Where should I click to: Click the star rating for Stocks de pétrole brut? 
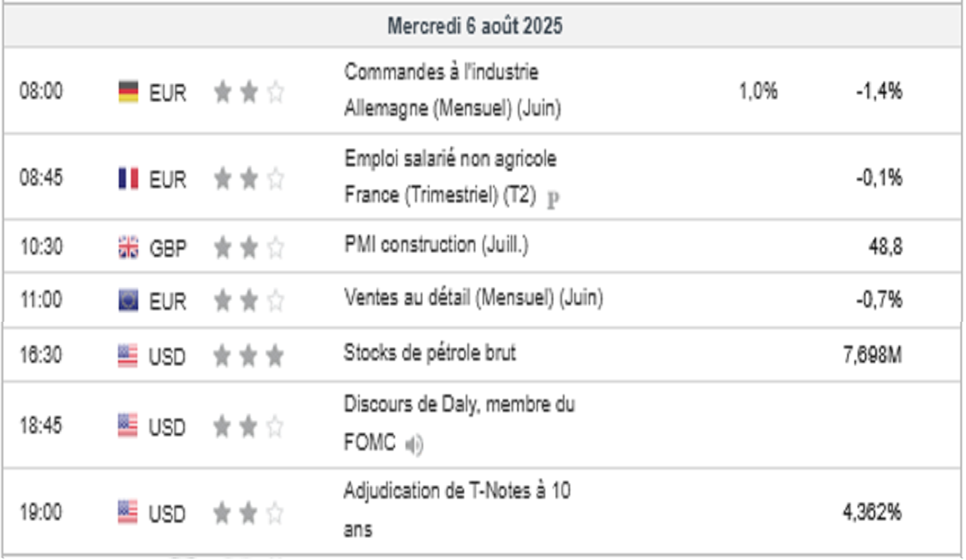(248, 355)
